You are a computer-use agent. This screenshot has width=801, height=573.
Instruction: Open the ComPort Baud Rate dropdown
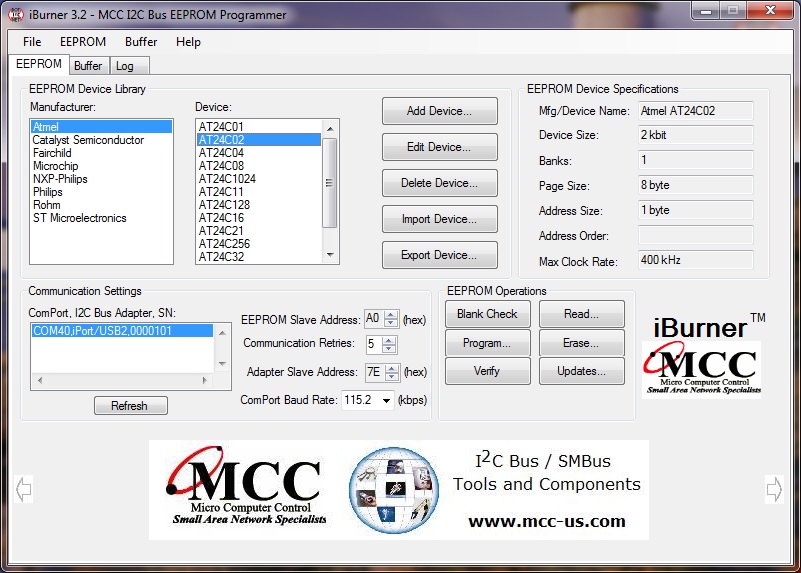[x=387, y=400]
